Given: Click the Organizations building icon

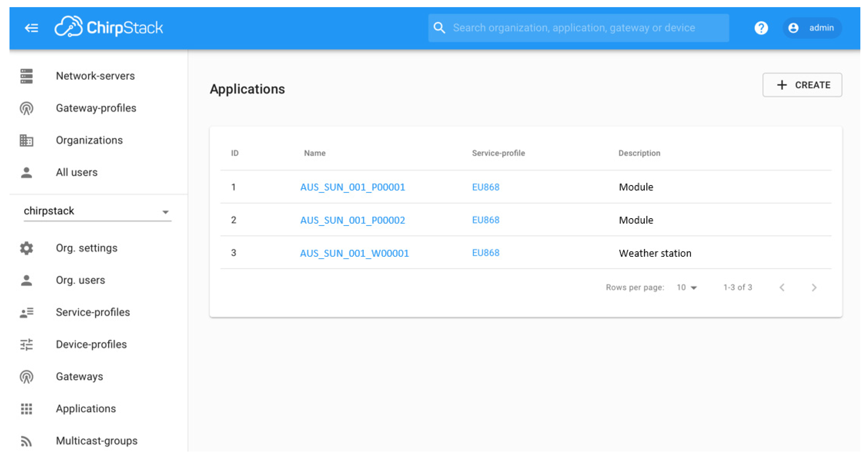Looking at the screenshot, I should (26, 140).
